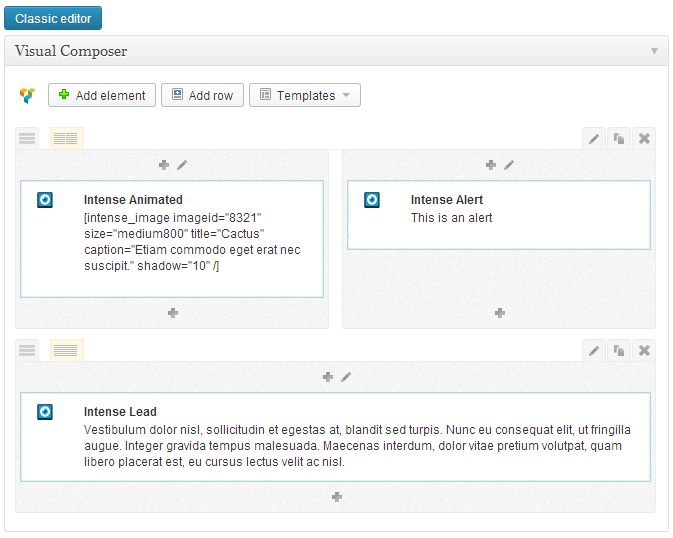
Task: Edit the first row with pencil icon
Action: click(x=594, y=139)
